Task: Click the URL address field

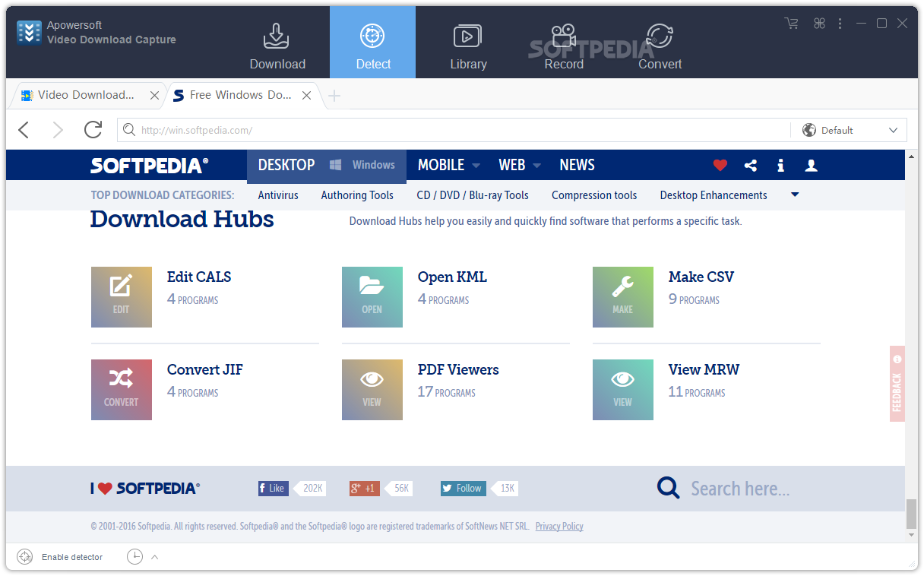Action: (454, 130)
